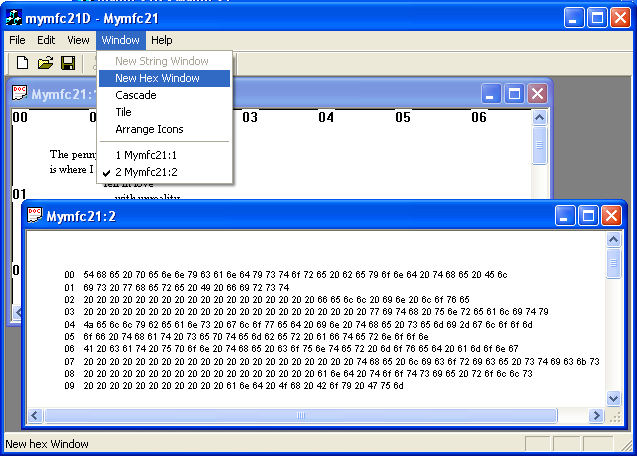Click the New document toolbar icon
The height and width of the screenshot is (457, 637).
[x=22, y=63]
